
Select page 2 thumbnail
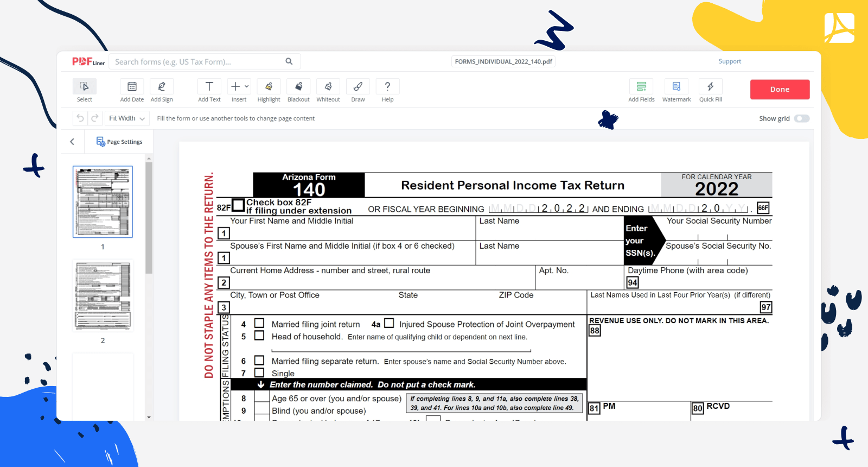tap(103, 296)
